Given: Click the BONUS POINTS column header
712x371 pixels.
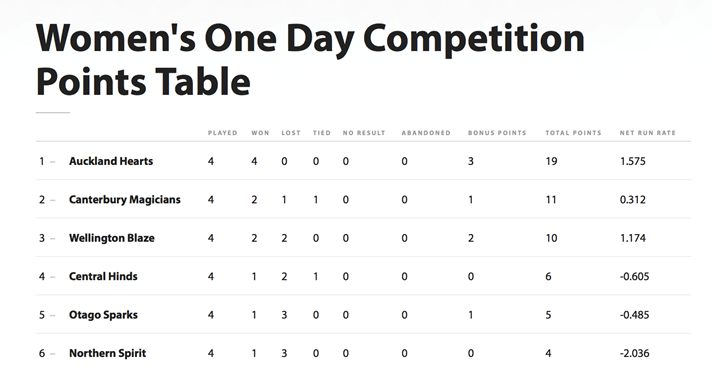Looking at the screenshot, I should click(497, 133).
